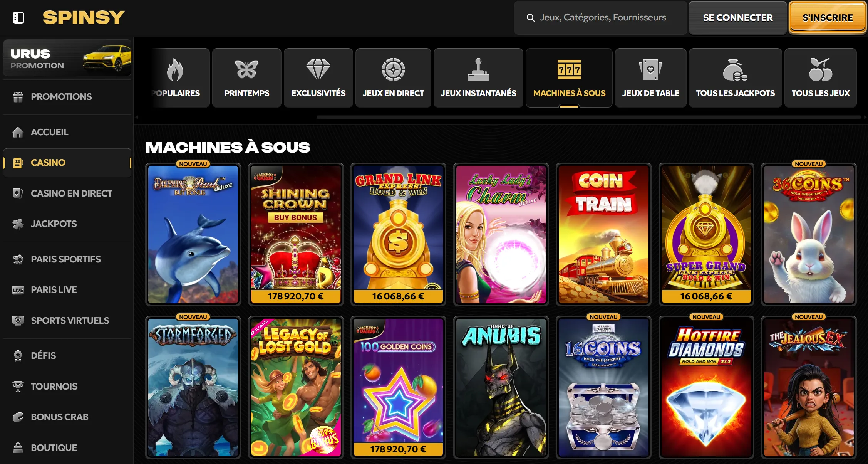
Task: Click the house icon beside Accueil
Action: tap(18, 132)
